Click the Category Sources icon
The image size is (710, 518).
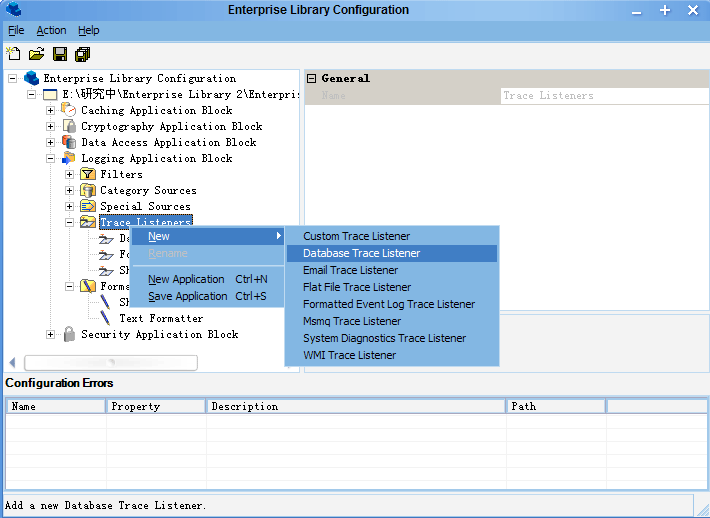[x=88, y=190]
